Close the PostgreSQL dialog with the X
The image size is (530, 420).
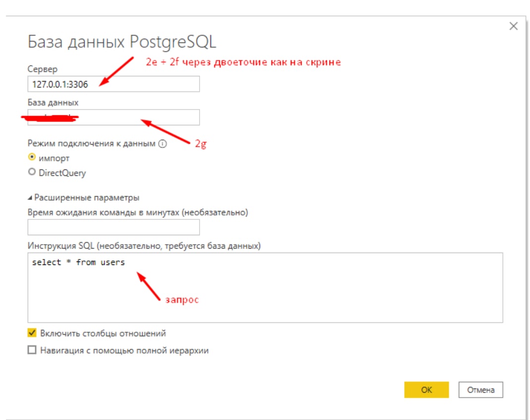(x=514, y=26)
